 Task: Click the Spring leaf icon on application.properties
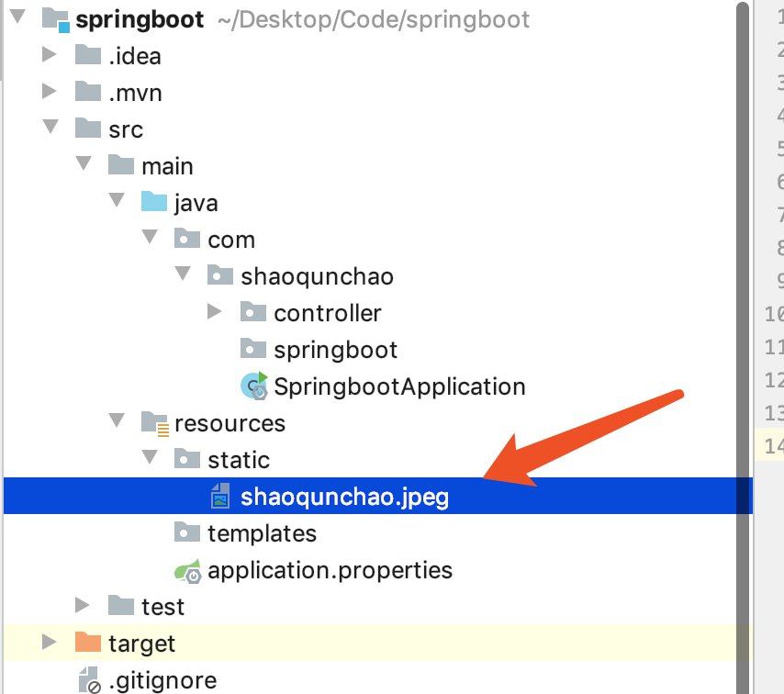[189, 569]
